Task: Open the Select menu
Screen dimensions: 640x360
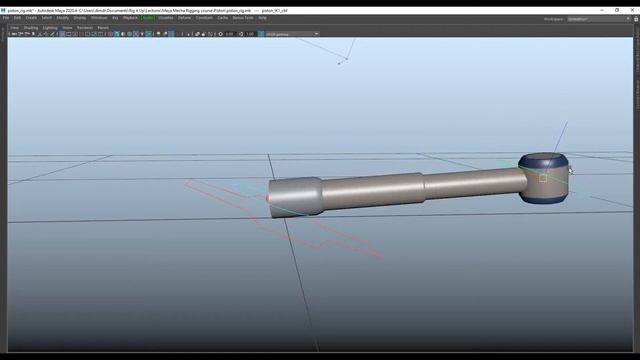Action: pos(47,18)
